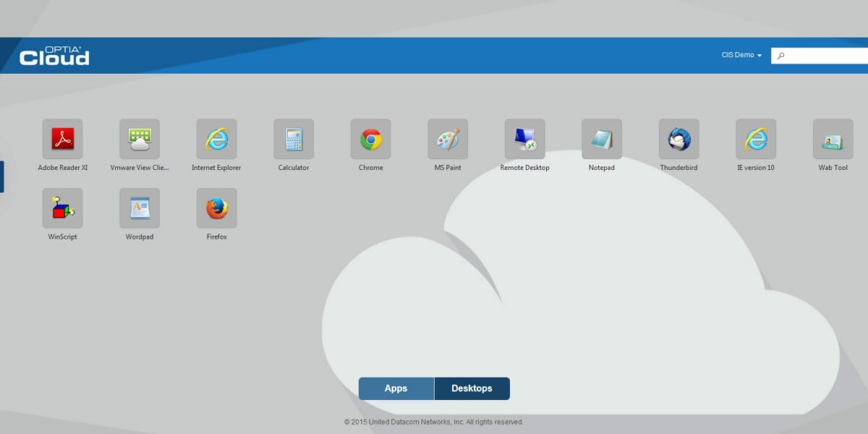Launch Adobe Reader XI app icon
Image resolution: width=868 pixels, height=434 pixels.
pyautogui.click(x=63, y=139)
